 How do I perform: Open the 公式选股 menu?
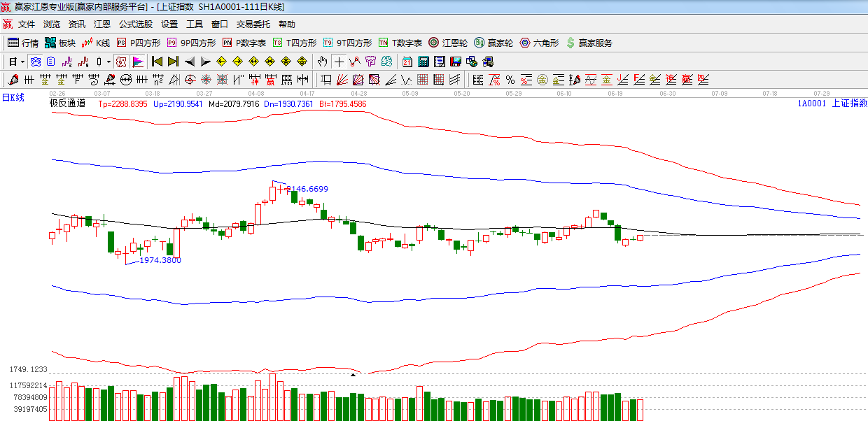[x=135, y=24]
